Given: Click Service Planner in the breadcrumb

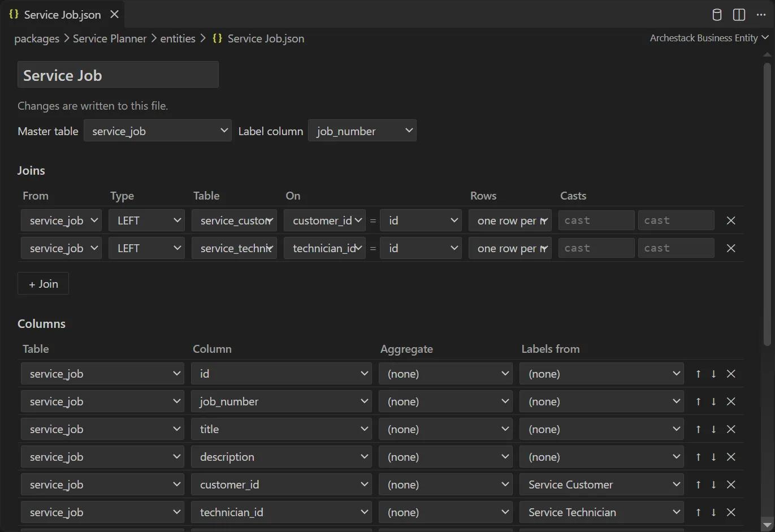Looking at the screenshot, I should point(110,38).
